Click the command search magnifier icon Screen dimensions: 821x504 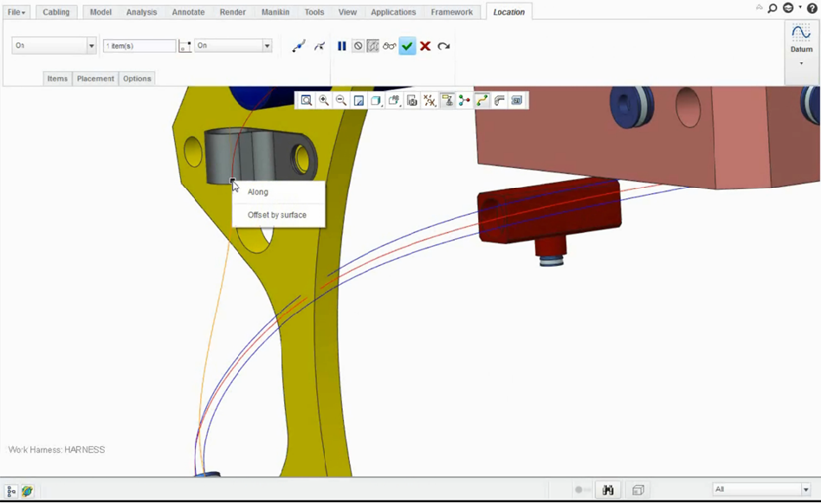click(x=773, y=9)
